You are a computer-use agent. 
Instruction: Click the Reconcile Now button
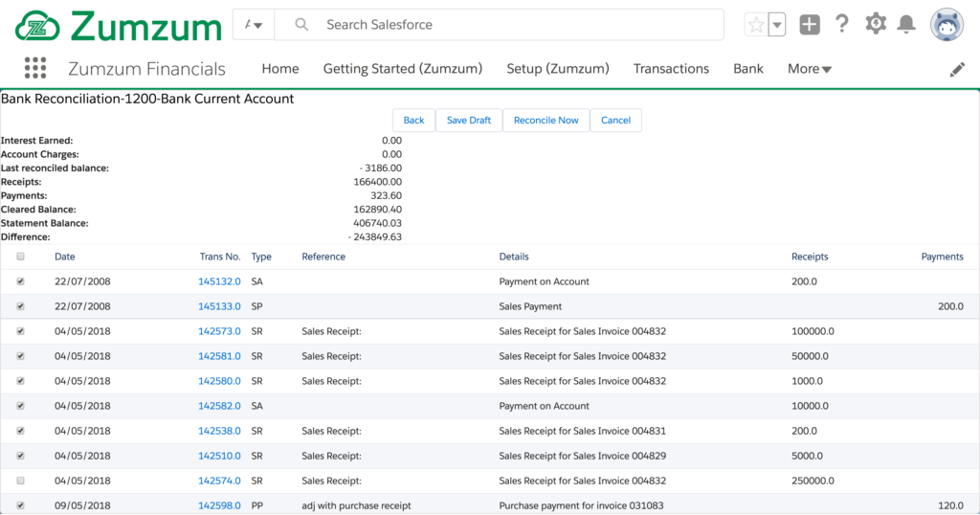[x=546, y=120]
